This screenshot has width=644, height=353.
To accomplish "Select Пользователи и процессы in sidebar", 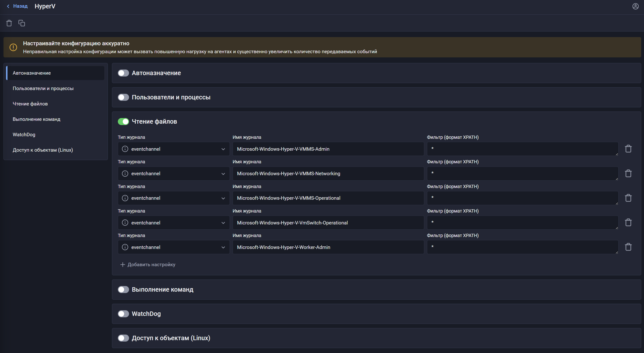I will coord(43,88).
